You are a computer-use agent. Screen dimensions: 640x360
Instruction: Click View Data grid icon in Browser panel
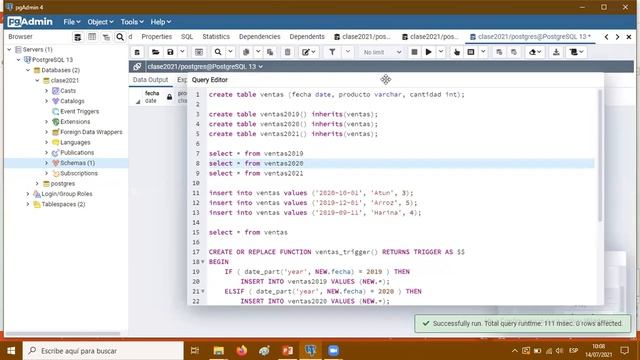92,37
